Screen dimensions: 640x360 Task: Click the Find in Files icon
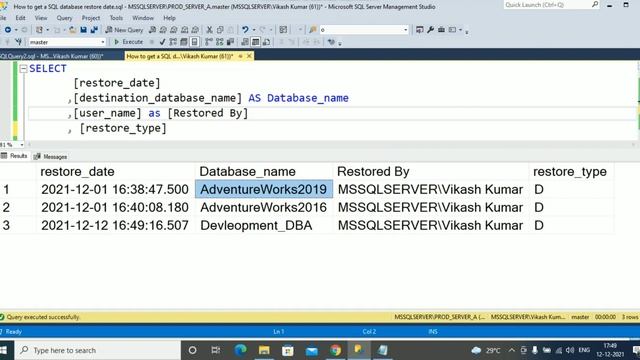tap(313, 30)
